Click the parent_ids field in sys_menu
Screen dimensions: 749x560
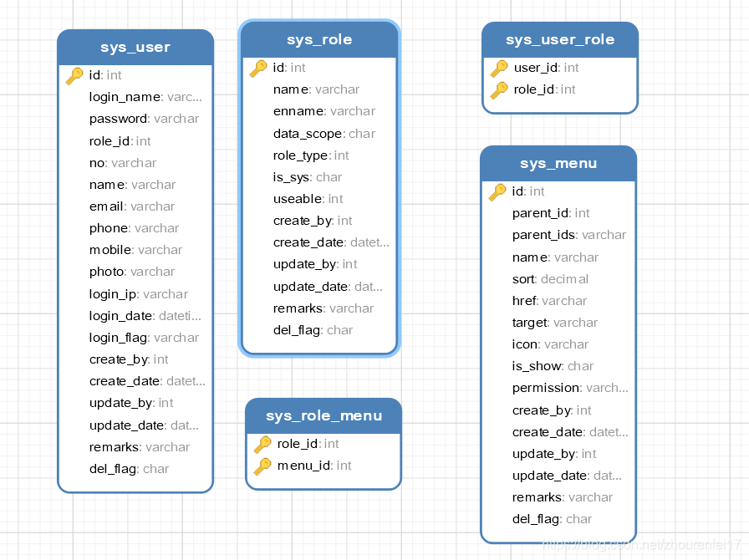coord(568,235)
